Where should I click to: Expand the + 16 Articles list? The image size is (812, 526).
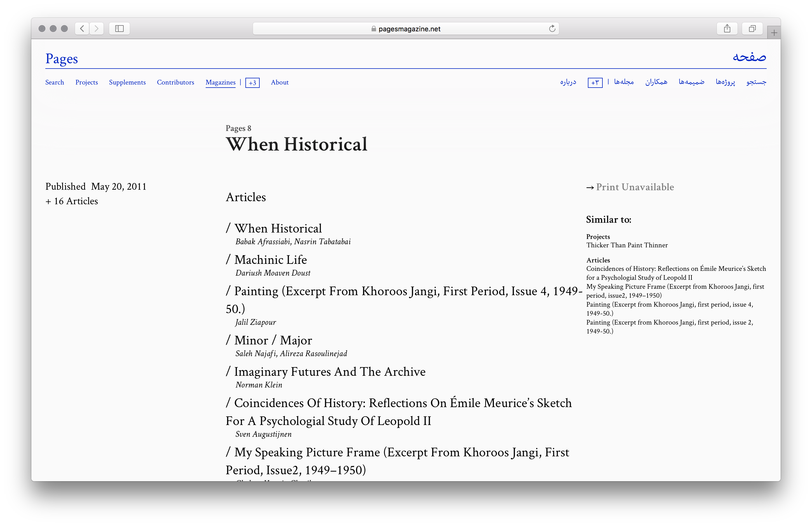point(72,201)
